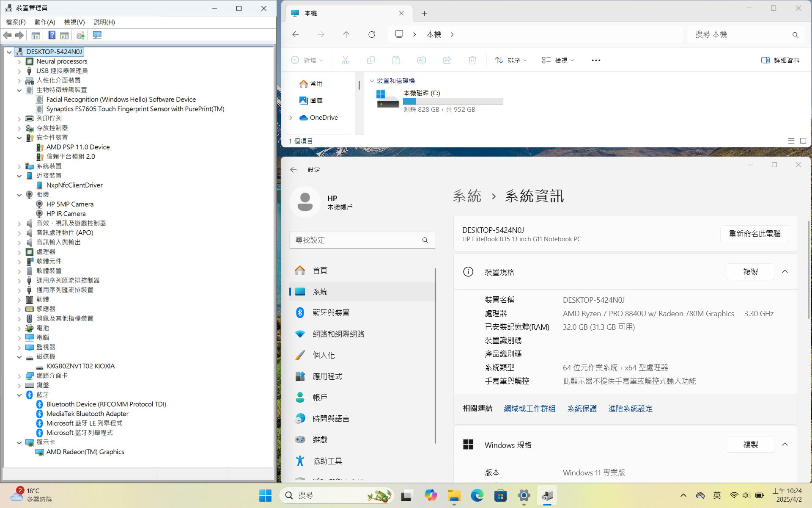Select the NxpNfcClientDriver device
Image resolution: width=812 pixels, height=508 pixels.
point(74,185)
